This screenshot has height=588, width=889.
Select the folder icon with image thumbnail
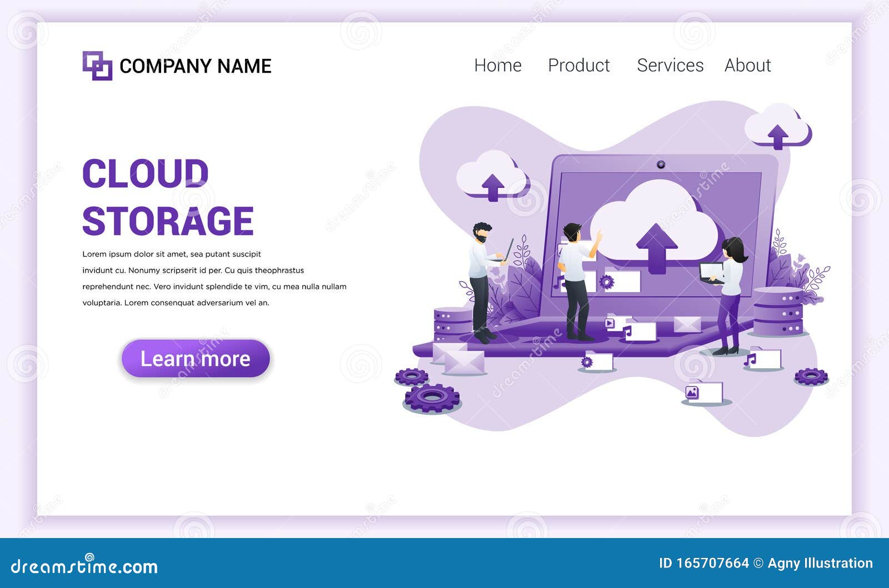[x=692, y=392]
